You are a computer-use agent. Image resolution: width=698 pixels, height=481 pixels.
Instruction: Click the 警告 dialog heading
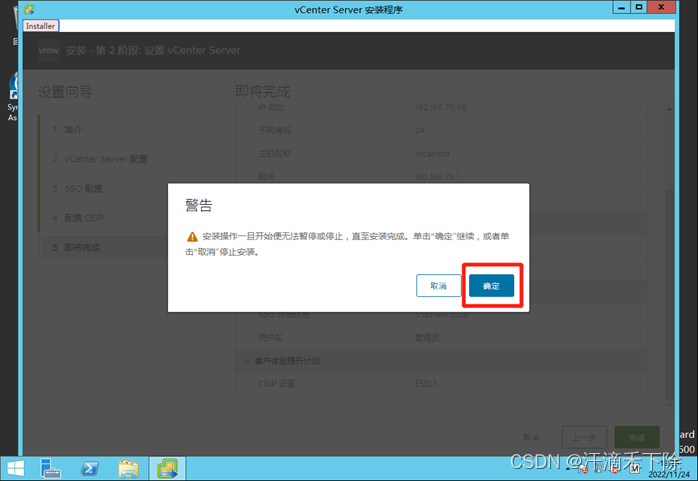tap(199, 206)
